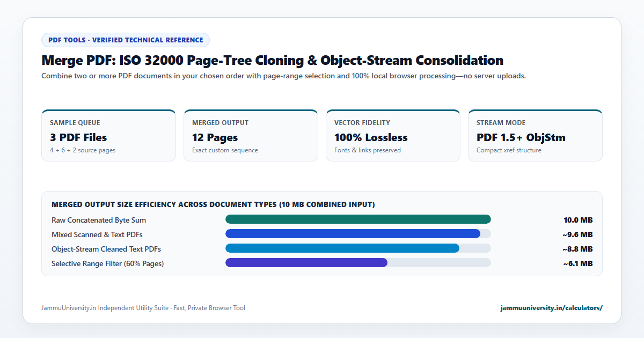Click the PDF 1.5+ ObjStm value
This screenshot has width=644, height=338.
tap(521, 137)
